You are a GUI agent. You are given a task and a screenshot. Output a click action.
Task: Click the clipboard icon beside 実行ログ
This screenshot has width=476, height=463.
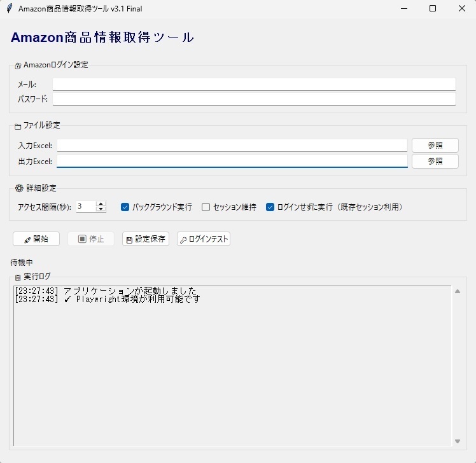18,277
